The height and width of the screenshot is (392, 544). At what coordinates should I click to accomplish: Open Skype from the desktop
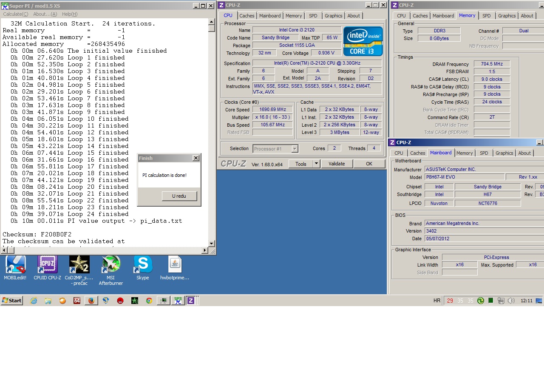pyautogui.click(x=143, y=267)
